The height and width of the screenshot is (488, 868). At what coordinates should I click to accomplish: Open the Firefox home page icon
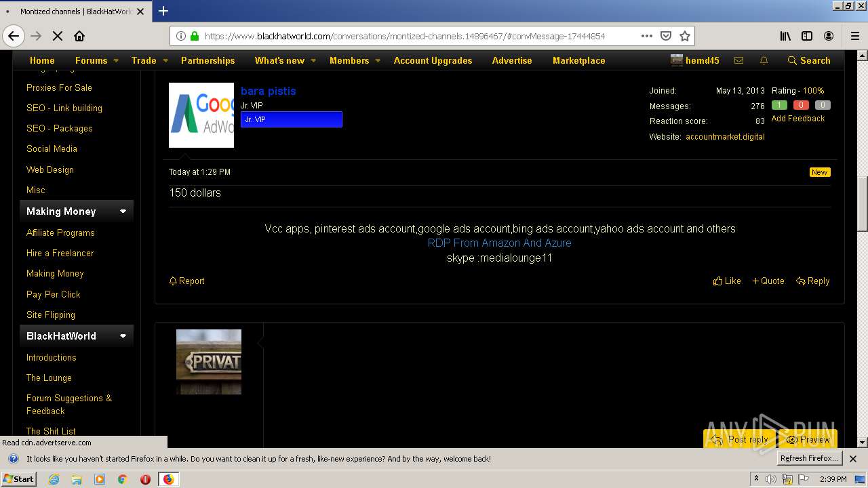click(79, 36)
